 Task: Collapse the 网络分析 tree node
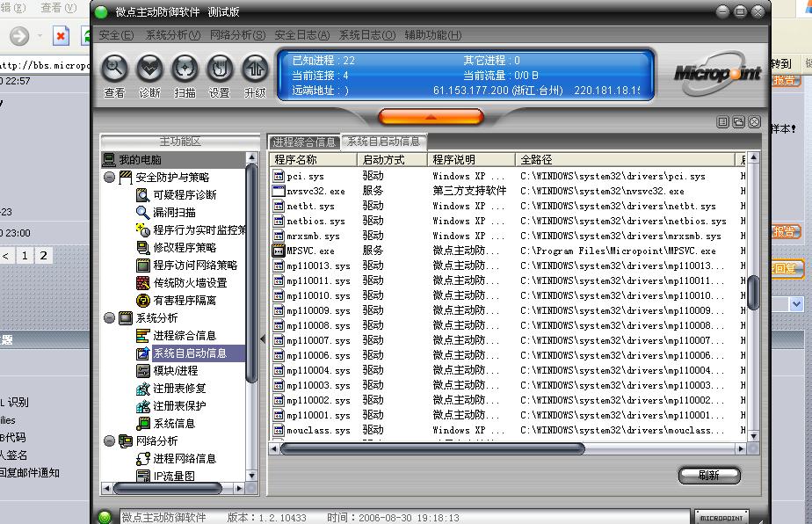(x=109, y=441)
